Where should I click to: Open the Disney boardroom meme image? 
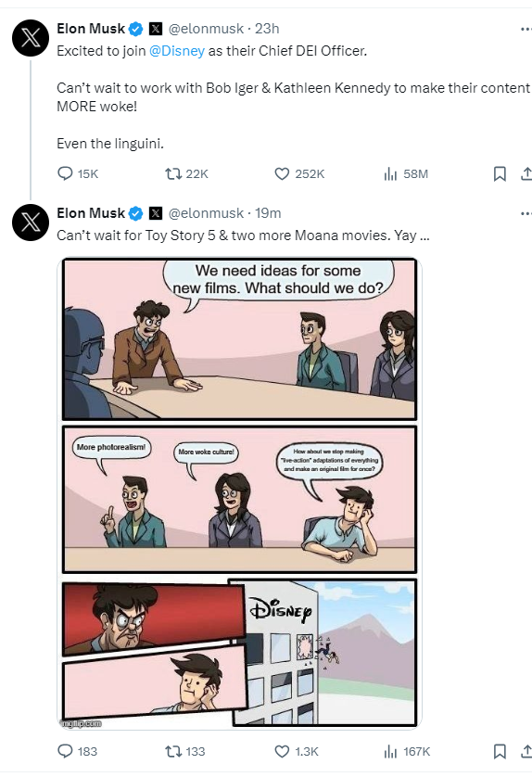pyautogui.click(x=239, y=492)
